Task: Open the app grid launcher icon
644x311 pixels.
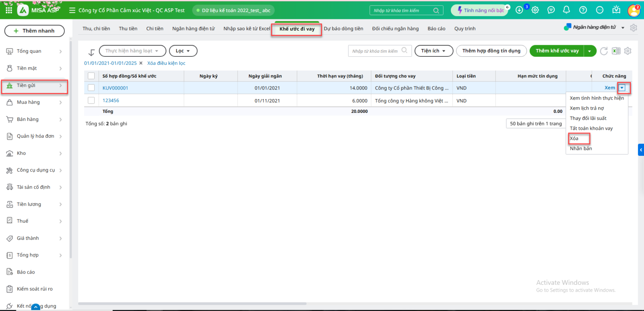Action: [x=9, y=10]
